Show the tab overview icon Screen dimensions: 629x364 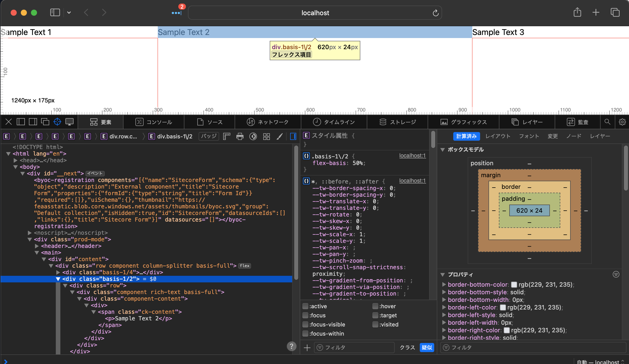point(615,12)
